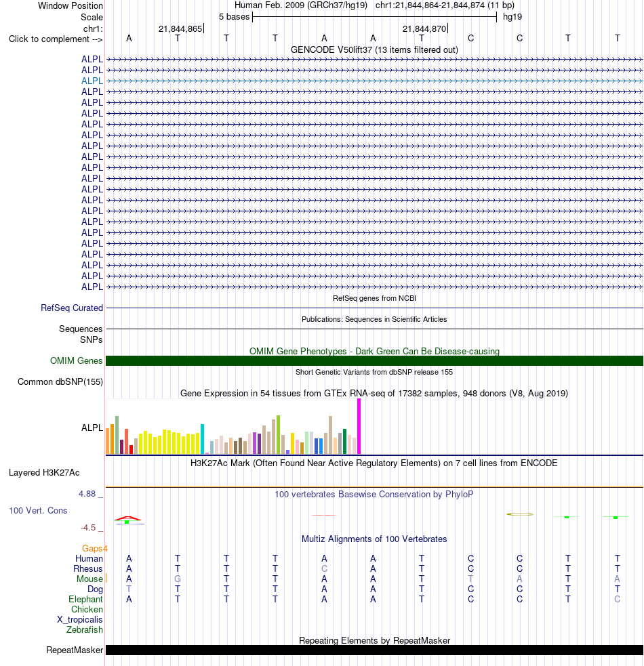This screenshot has width=644, height=666.
Task: Open the OMIM Gene Phenotypes track title
Action: coord(374,351)
